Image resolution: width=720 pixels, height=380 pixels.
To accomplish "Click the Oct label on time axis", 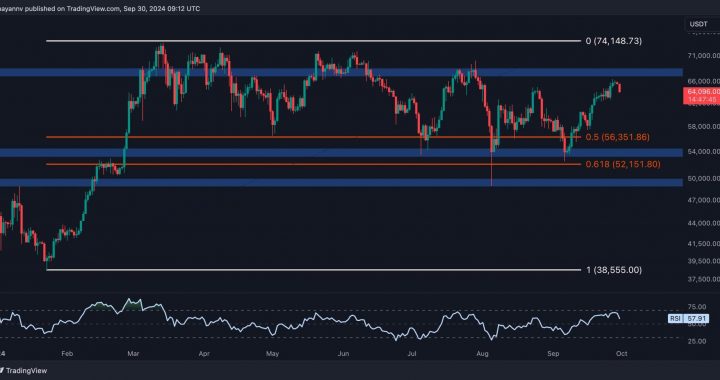I will point(621,354).
